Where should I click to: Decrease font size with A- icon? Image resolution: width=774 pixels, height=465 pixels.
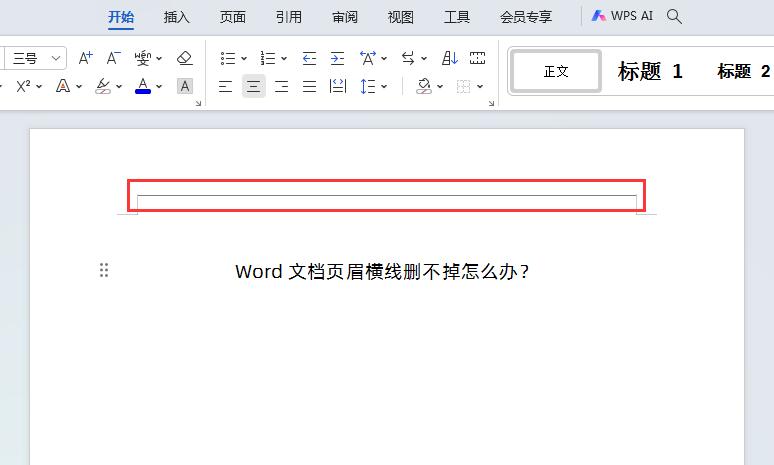pos(114,58)
